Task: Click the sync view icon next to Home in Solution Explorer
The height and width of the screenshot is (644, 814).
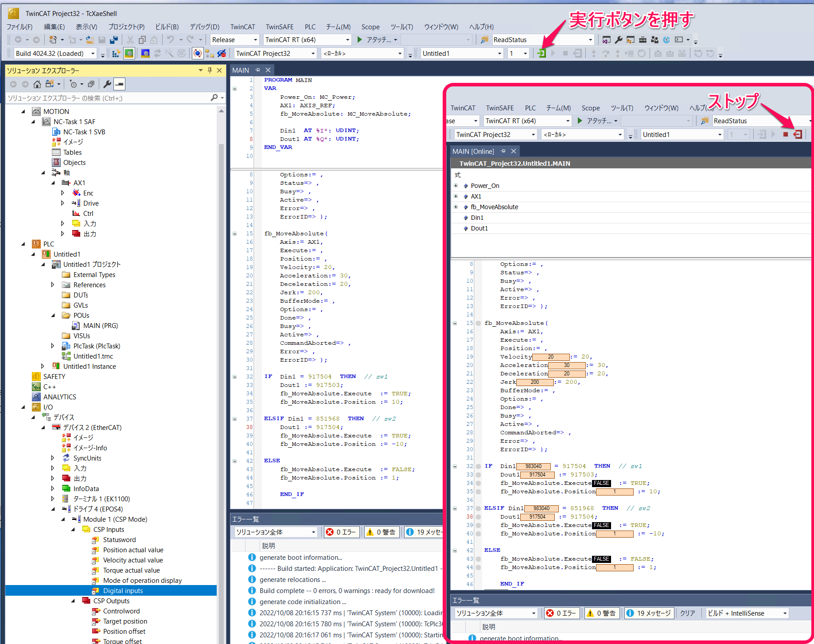Action: click(x=50, y=84)
